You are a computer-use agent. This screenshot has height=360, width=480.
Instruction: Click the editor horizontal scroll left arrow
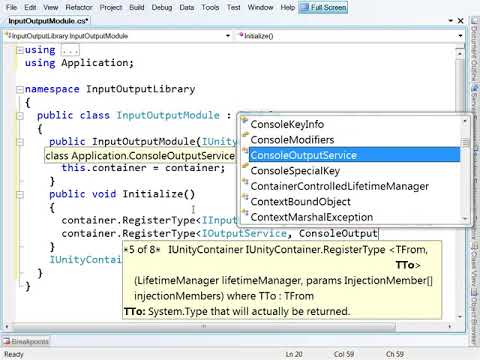(7, 326)
